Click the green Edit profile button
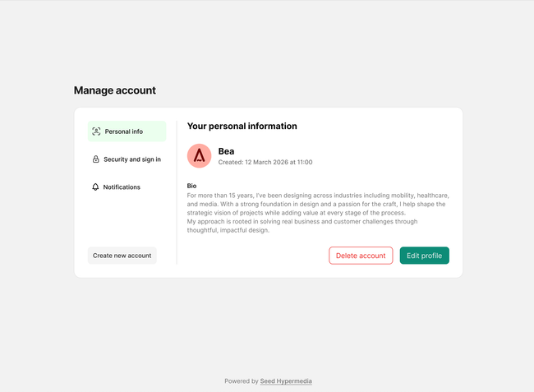Viewport: 534px width, 392px height. (424, 256)
